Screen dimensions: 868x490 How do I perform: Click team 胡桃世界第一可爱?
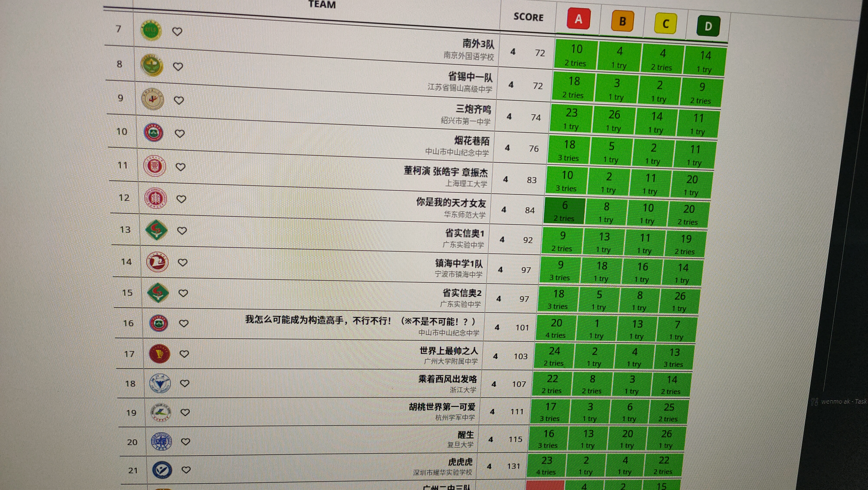pyautogui.click(x=442, y=407)
